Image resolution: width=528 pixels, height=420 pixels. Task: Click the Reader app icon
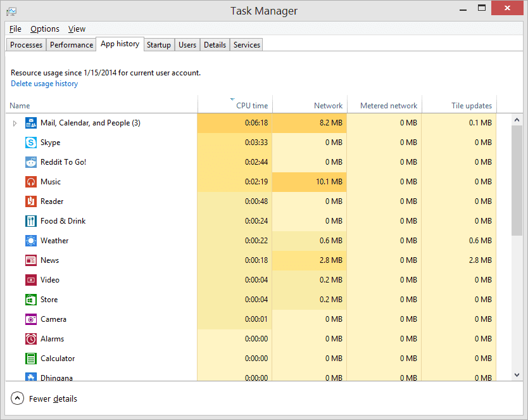click(31, 201)
